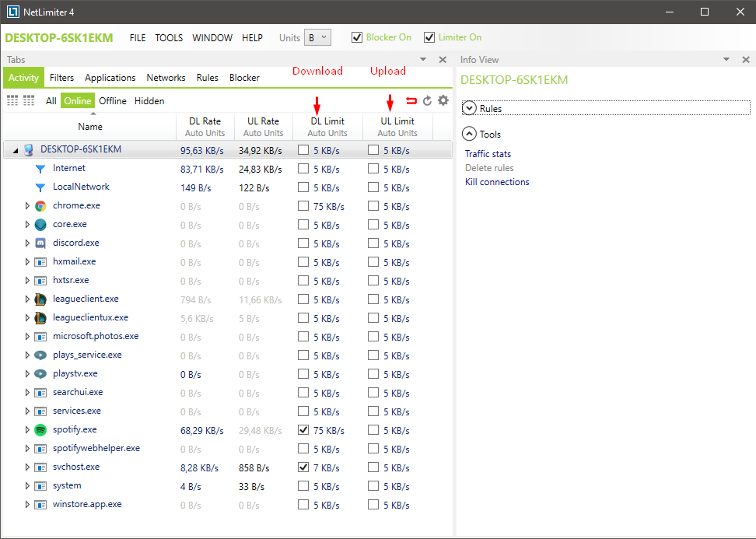The image size is (756, 539).
Task: Switch to the Rules tab
Action: [208, 78]
